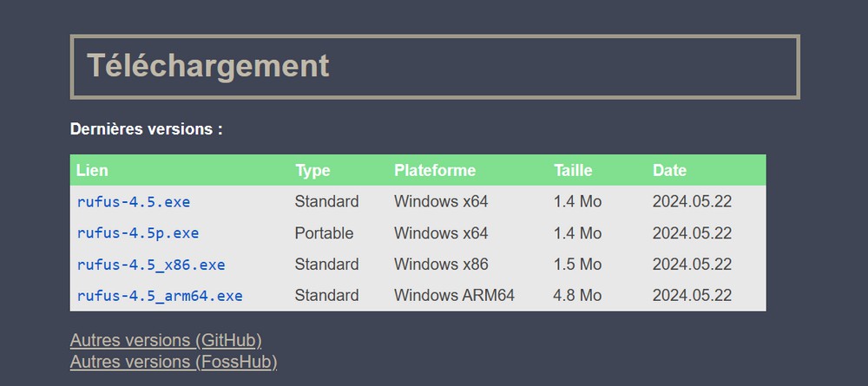Click the Portable type cell
Viewport: 868px width, 386px height.
coord(324,233)
